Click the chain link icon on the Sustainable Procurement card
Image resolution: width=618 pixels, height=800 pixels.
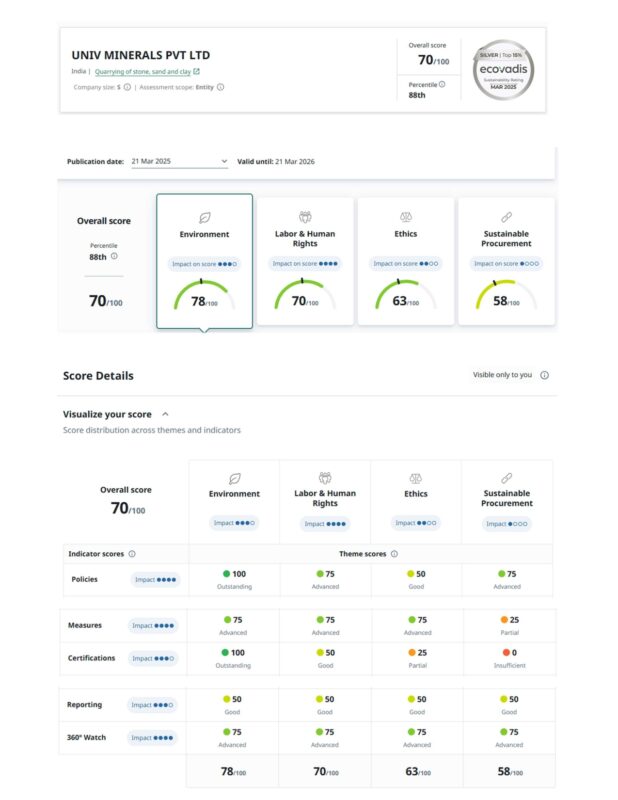(x=506, y=216)
